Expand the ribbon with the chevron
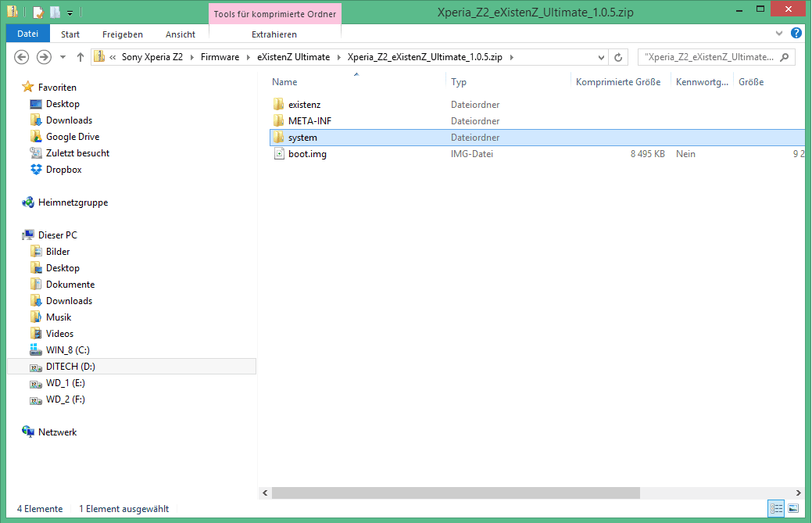812x523 pixels. (779, 33)
